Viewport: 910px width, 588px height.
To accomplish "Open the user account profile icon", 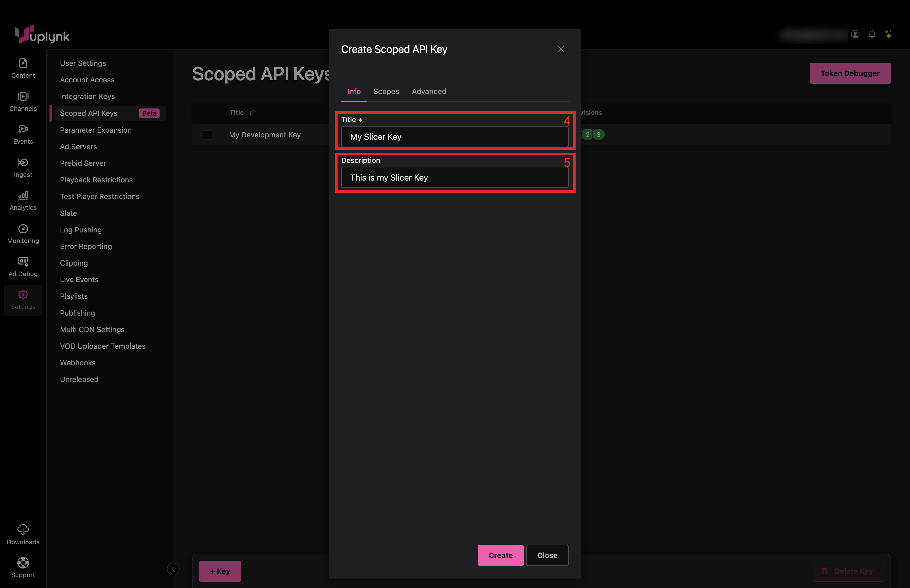I will pyautogui.click(x=855, y=34).
